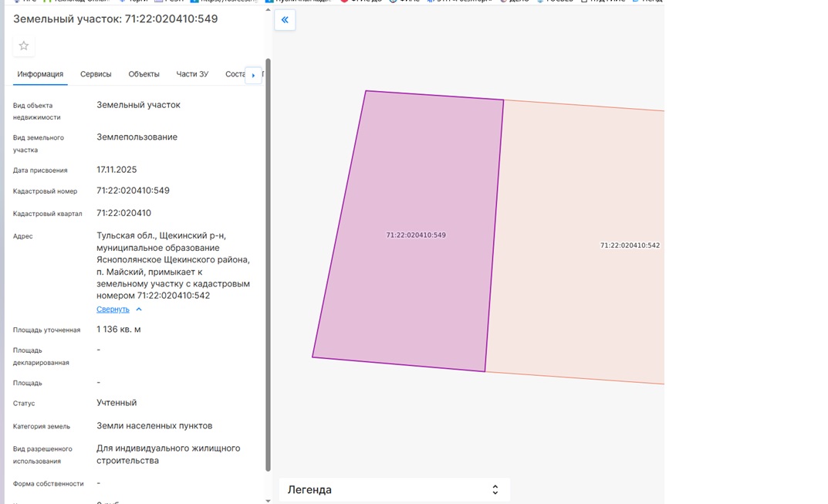Click the "Земельный участок" value in Вид объекта недвижимости row

(138, 105)
